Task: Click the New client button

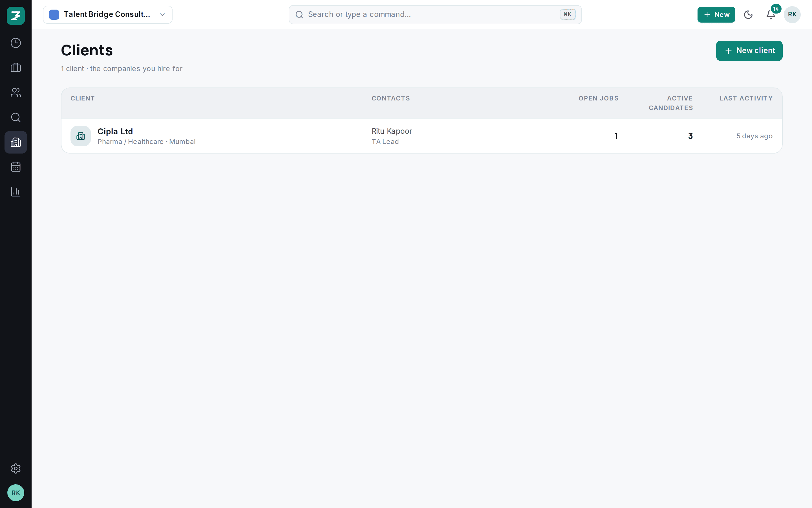Action: click(749, 51)
